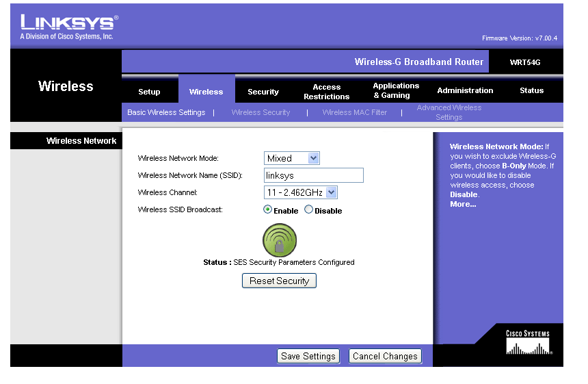The width and height of the screenshot is (588, 384).
Task: Click the Wireless Channel label
Action: point(168,192)
